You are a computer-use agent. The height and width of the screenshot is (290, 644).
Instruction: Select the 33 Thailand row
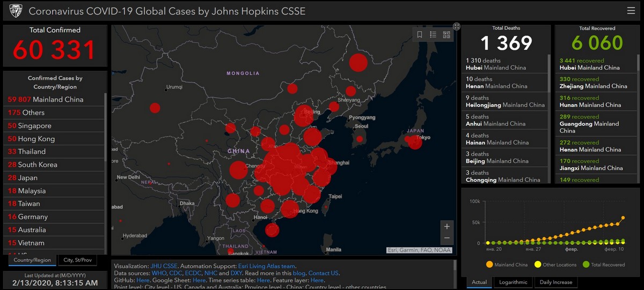(x=54, y=151)
